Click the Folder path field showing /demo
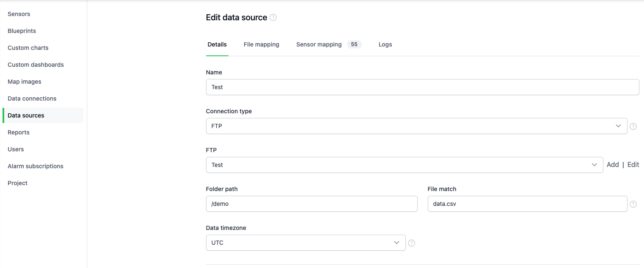The height and width of the screenshot is (268, 644). (311, 204)
